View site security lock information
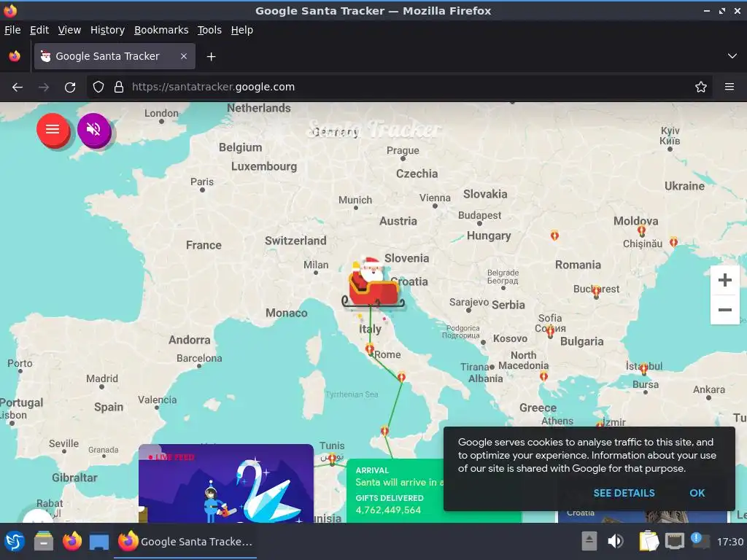 pos(119,87)
